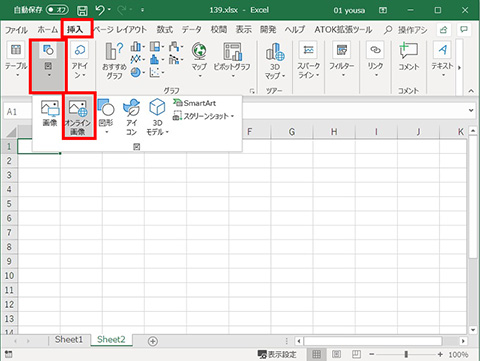Open the データ tab
The image size is (480, 361).
pyautogui.click(x=191, y=30)
